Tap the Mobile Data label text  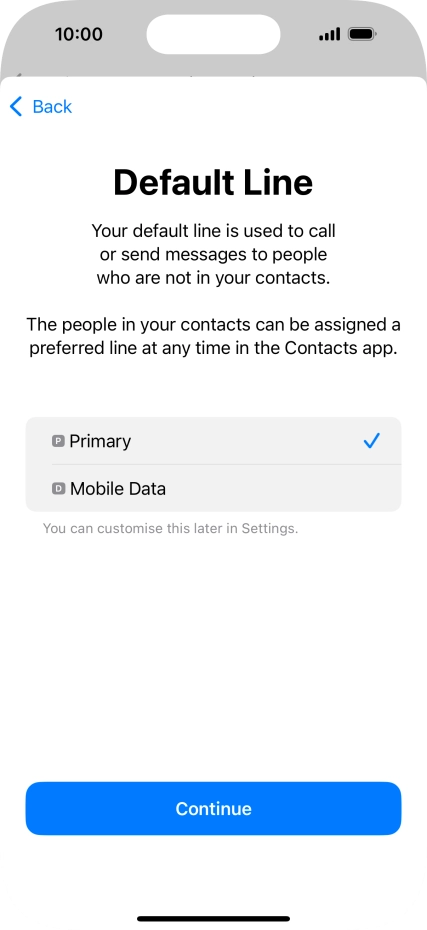[x=118, y=489]
